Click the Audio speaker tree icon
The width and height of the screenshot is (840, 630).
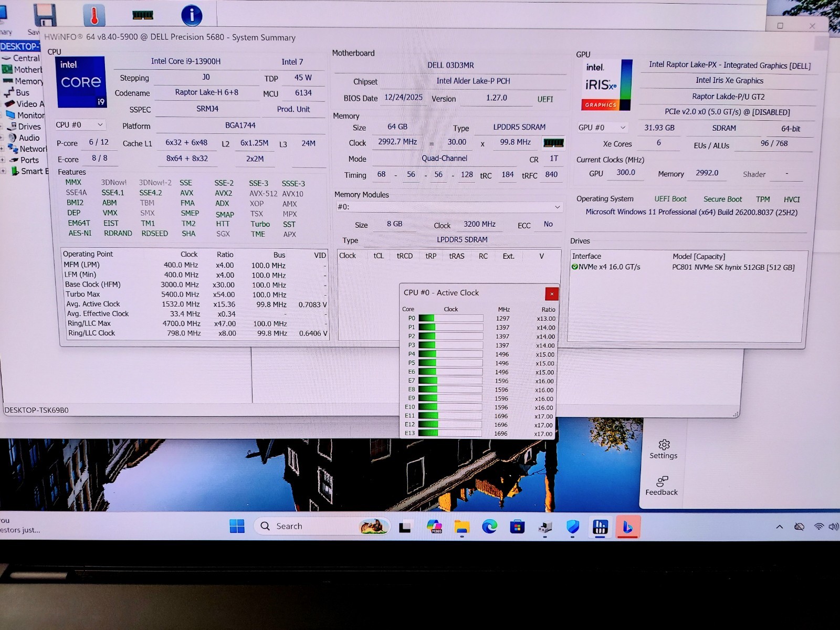click(x=12, y=138)
